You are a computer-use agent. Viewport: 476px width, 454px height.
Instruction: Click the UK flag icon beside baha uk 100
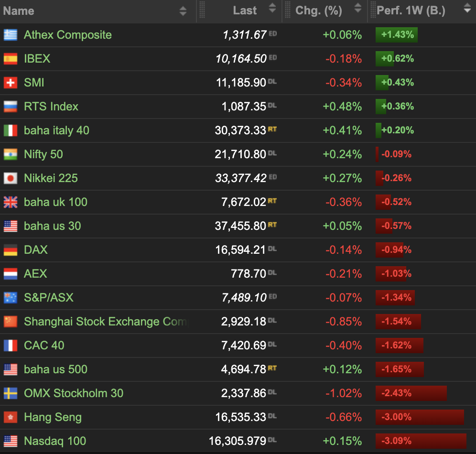point(11,202)
